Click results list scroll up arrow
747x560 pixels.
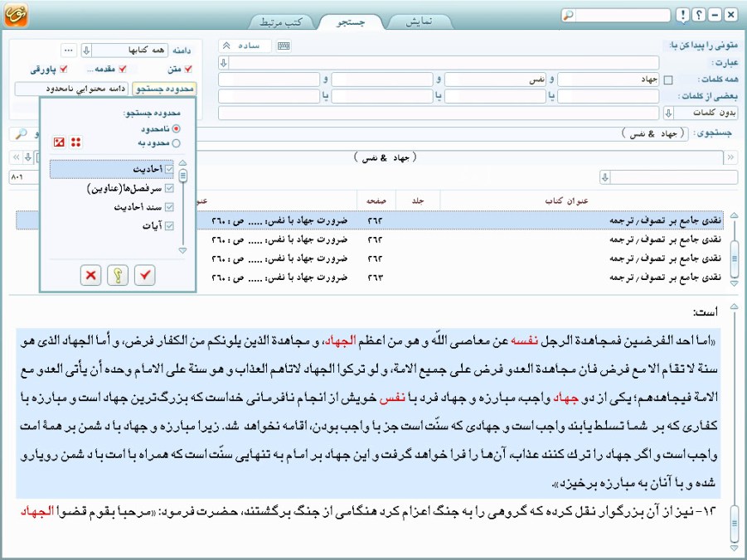pos(734,215)
